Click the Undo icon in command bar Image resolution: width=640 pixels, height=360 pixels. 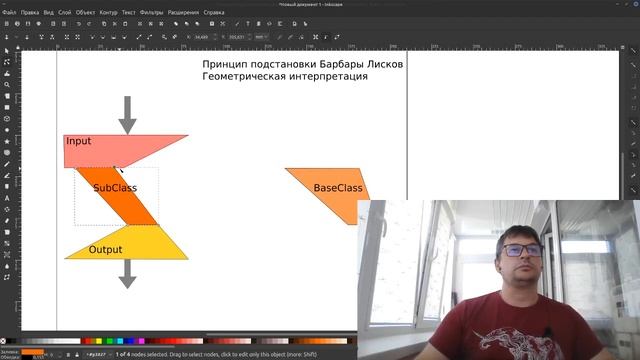click(x=79, y=24)
